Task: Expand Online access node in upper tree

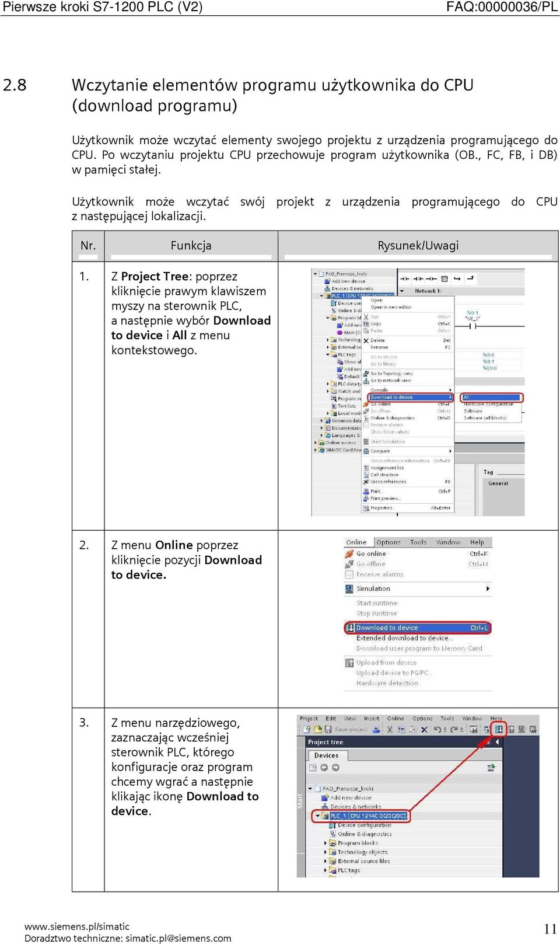Action: pos(316,443)
